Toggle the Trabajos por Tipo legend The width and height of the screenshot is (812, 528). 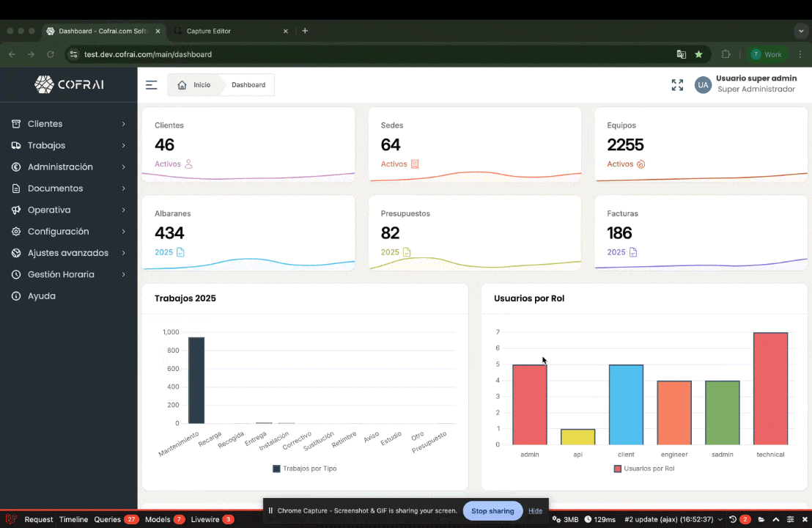tap(304, 469)
